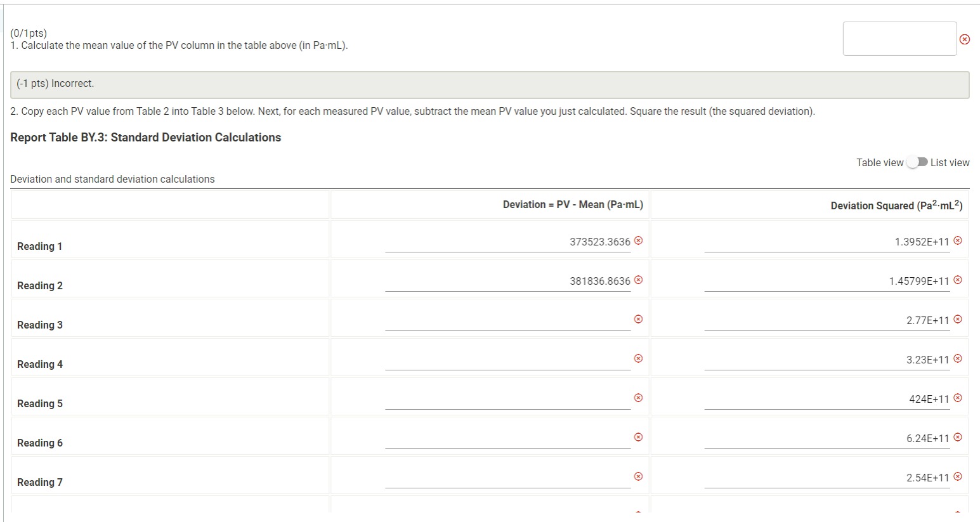Click the error icon beside the mean PV answer box
The image size is (980, 522).
pyautogui.click(x=965, y=39)
